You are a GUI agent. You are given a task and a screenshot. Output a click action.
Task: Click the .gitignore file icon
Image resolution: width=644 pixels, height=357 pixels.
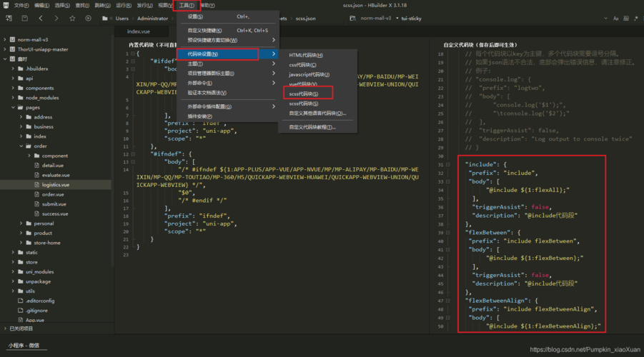21,311
